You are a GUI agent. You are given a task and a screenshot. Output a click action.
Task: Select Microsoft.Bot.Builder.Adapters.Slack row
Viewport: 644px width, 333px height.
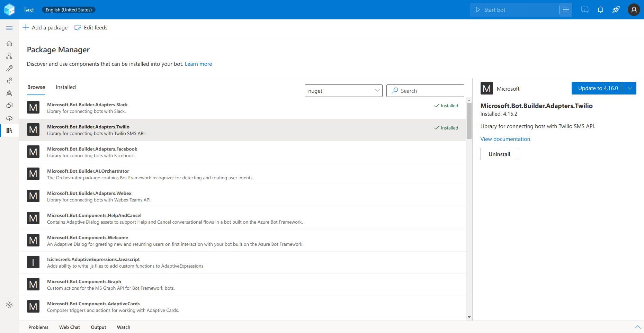pos(242,108)
